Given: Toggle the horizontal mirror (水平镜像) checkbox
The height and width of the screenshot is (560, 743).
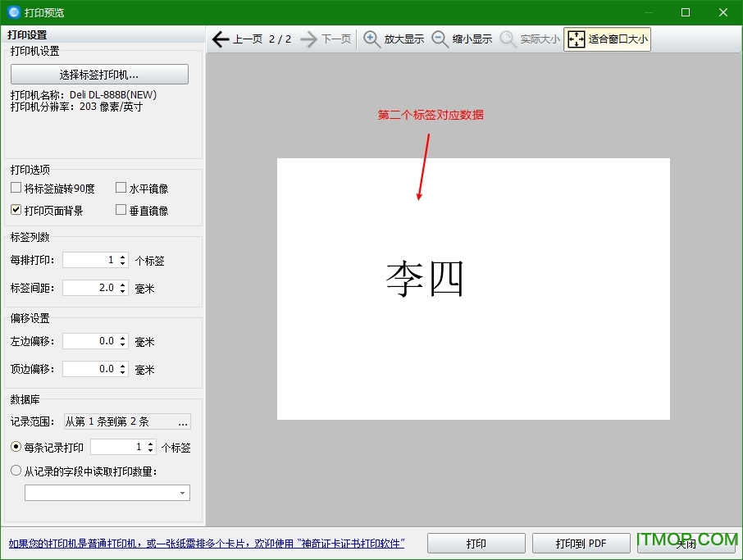Looking at the screenshot, I should [121, 189].
